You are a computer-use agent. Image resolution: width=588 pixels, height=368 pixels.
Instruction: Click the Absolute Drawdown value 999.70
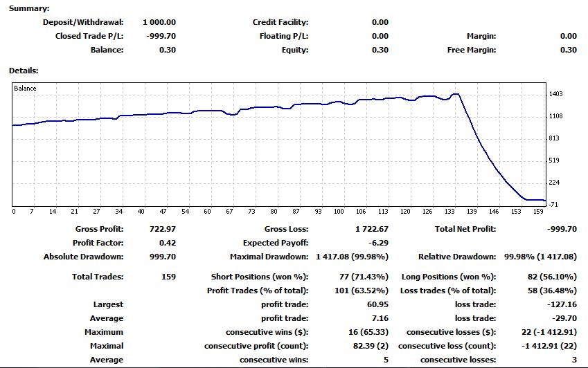click(x=163, y=257)
